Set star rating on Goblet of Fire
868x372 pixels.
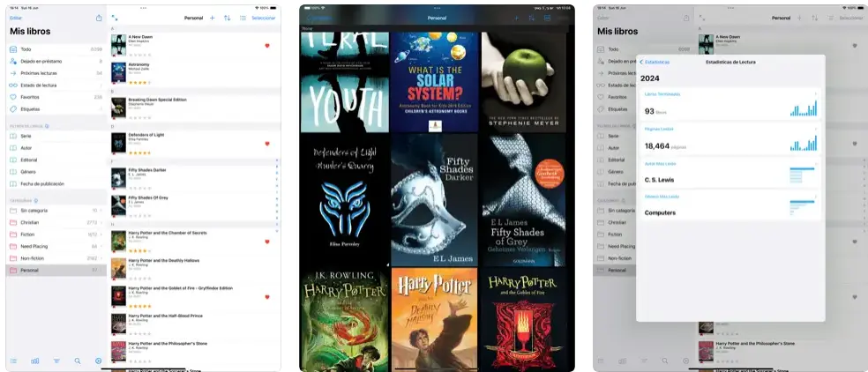tap(139, 306)
